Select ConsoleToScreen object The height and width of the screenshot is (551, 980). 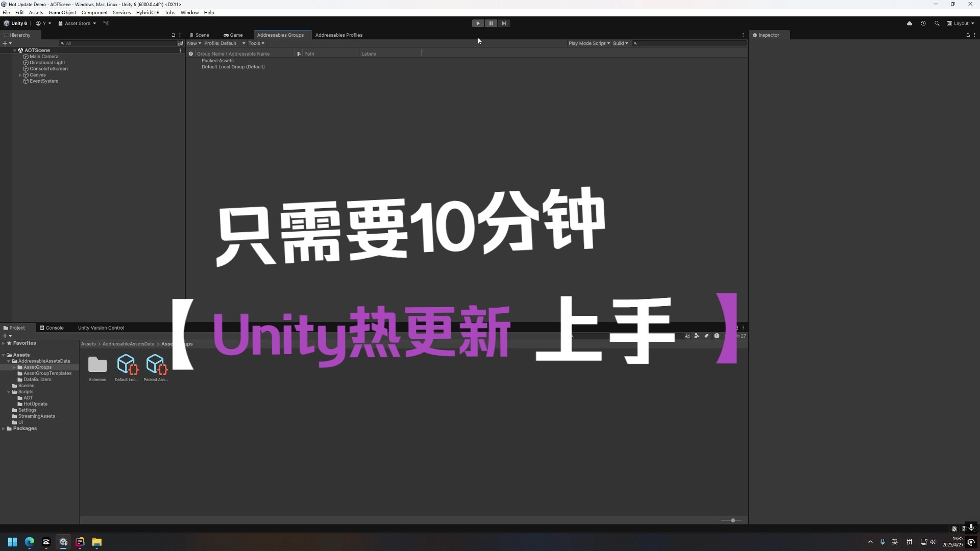pyautogui.click(x=48, y=69)
